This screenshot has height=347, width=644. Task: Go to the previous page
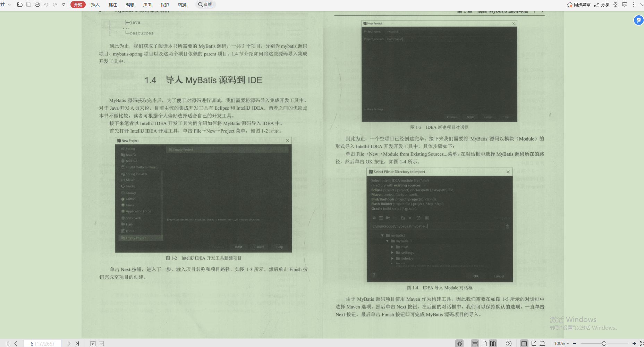point(16,344)
